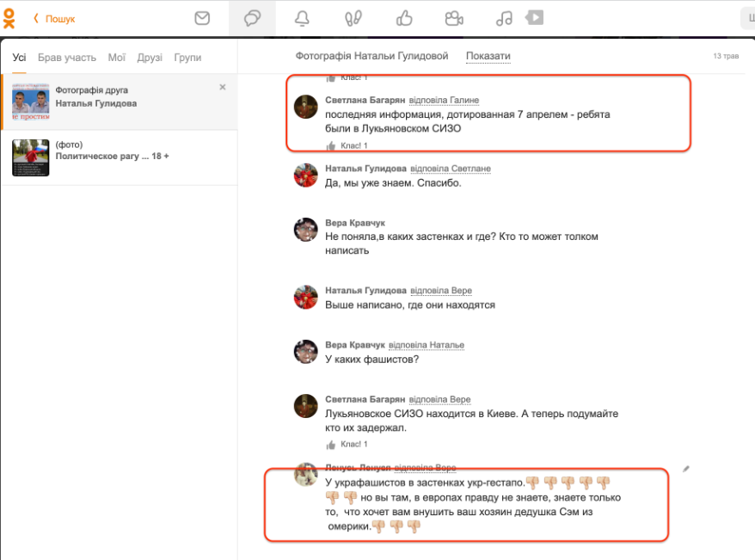The height and width of the screenshot is (560, 755).
Task: Click the Показати link
Action: [488, 56]
